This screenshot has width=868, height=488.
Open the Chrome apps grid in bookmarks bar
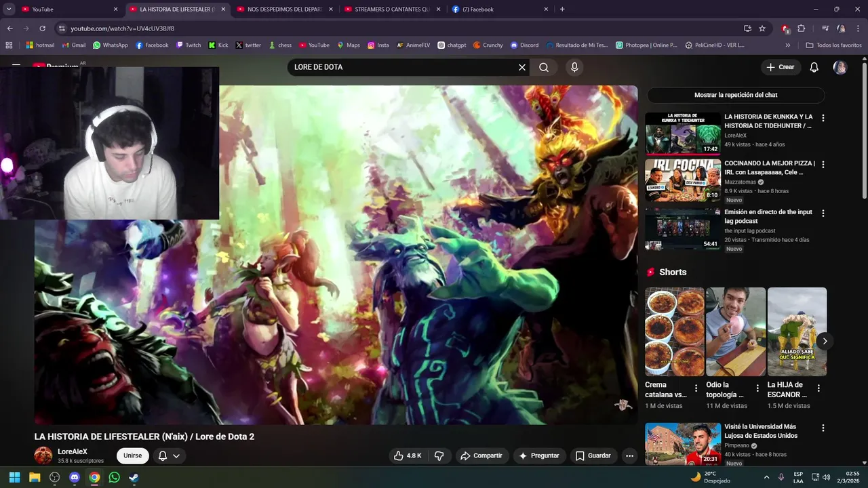[9, 45]
